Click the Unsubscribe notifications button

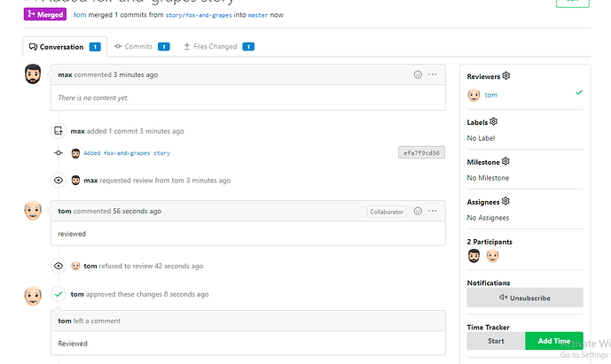pyautogui.click(x=525, y=298)
